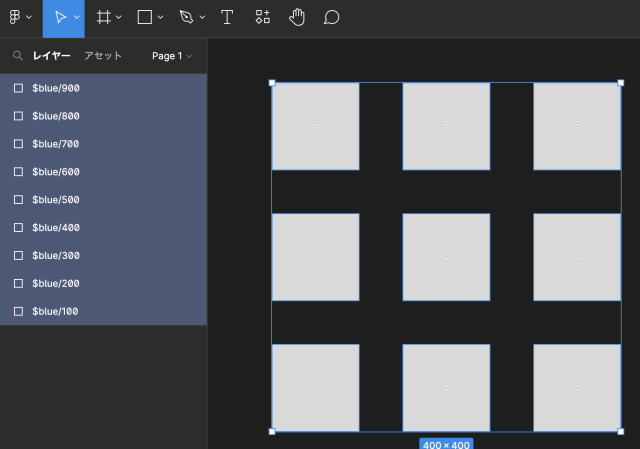The height and width of the screenshot is (449, 640).
Task: Switch to the レイヤー tab
Action: point(51,56)
